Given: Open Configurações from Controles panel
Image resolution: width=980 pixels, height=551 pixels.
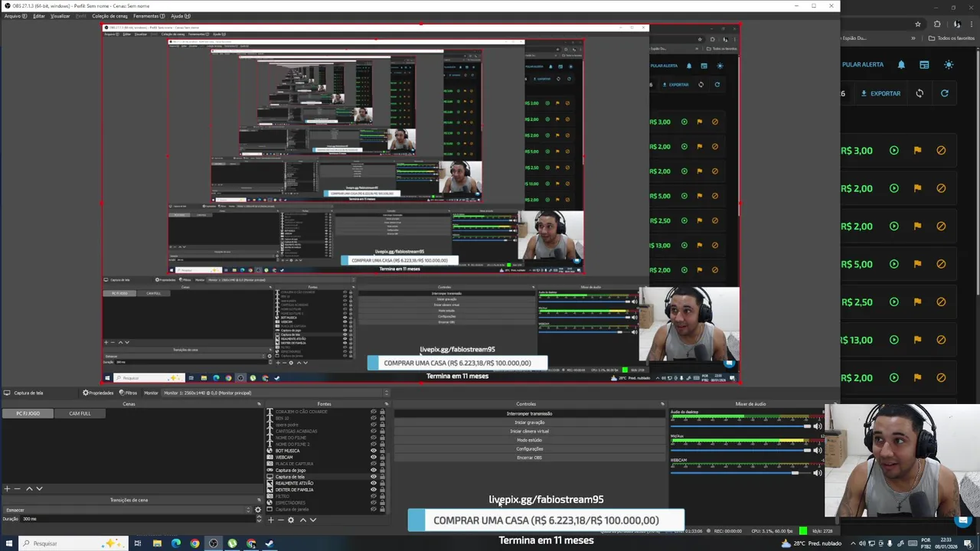Looking at the screenshot, I should pyautogui.click(x=529, y=449).
